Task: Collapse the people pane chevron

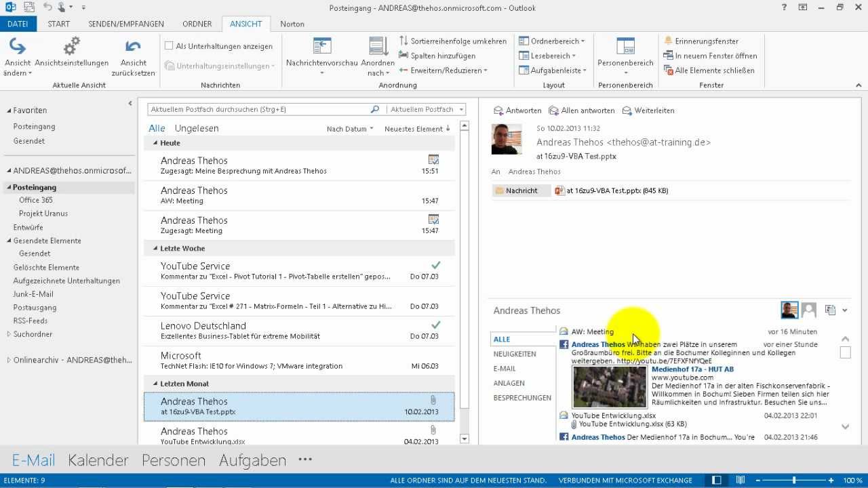Action: pyautogui.click(x=845, y=310)
